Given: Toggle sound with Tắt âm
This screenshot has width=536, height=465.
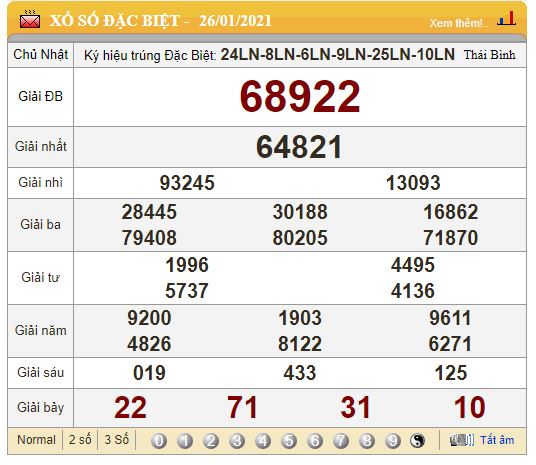Looking at the screenshot, I should tap(497, 440).
